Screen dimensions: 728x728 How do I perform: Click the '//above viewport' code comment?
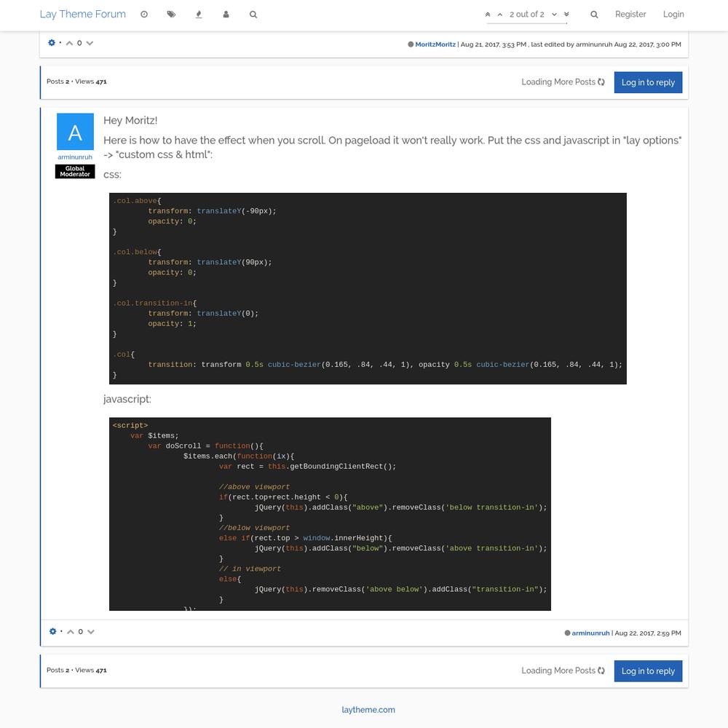(254, 486)
